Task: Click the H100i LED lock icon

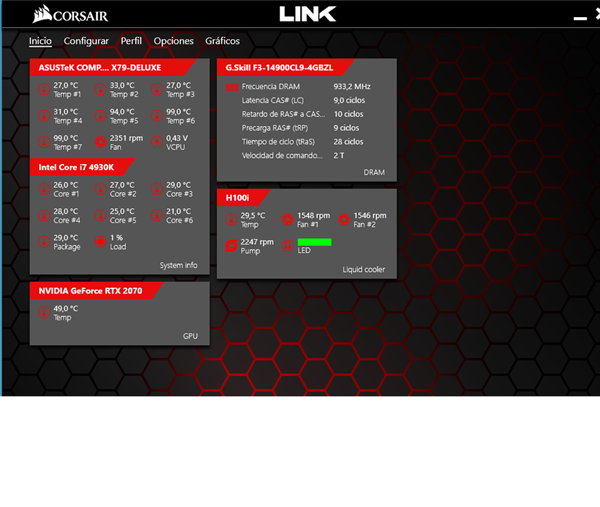Action: (287, 246)
